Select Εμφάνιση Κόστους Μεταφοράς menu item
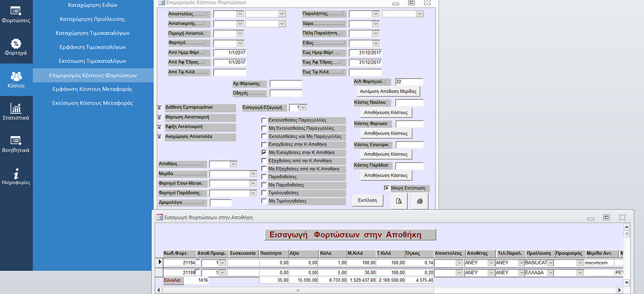This screenshot has height=294, width=644. coord(93,89)
